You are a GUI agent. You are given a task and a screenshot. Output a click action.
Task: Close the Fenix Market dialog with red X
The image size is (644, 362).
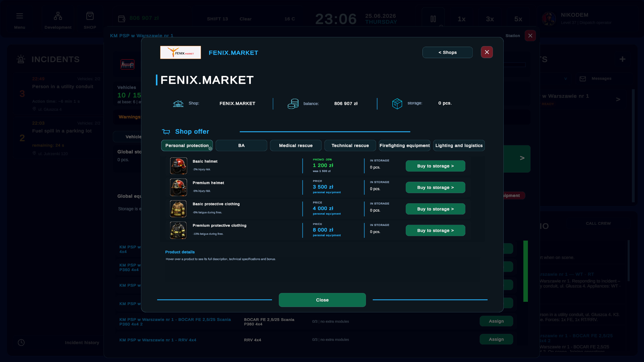[x=487, y=52]
